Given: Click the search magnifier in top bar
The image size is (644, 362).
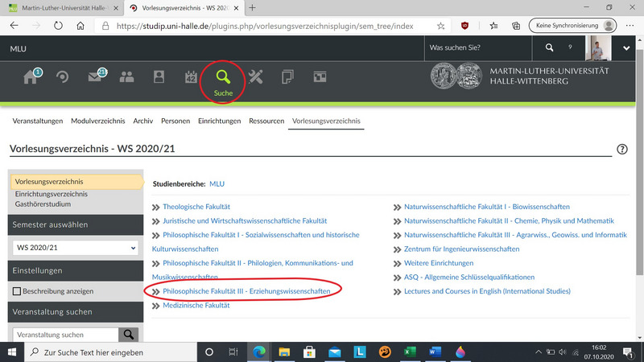Looking at the screenshot, I should (549, 47).
